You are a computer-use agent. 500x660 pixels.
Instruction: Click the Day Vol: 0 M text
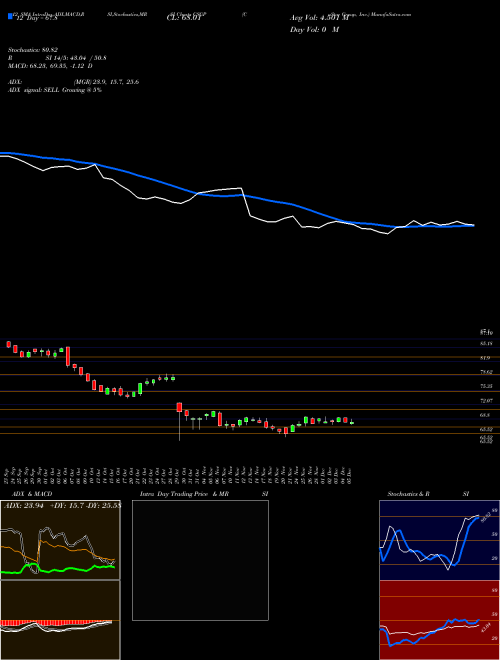coord(314,30)
